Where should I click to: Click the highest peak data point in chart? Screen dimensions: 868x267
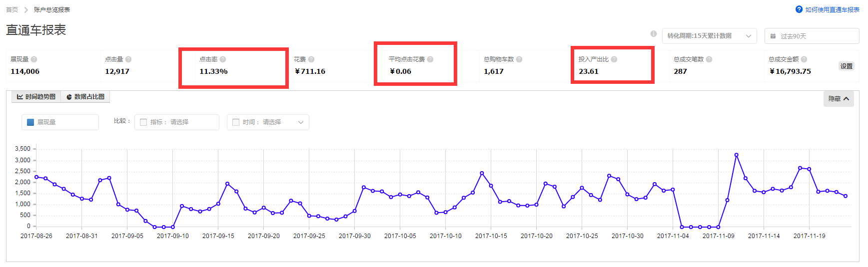tap(737, 155)
